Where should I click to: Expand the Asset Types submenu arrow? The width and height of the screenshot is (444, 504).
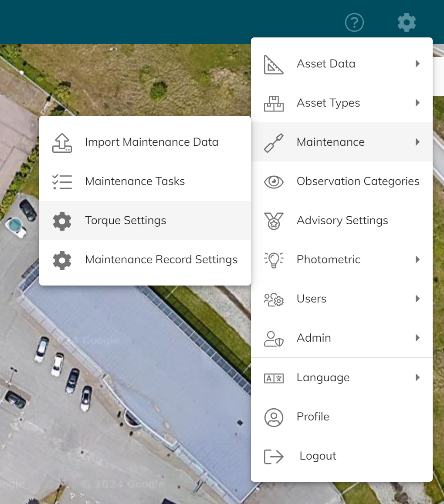tap(417, 103)
